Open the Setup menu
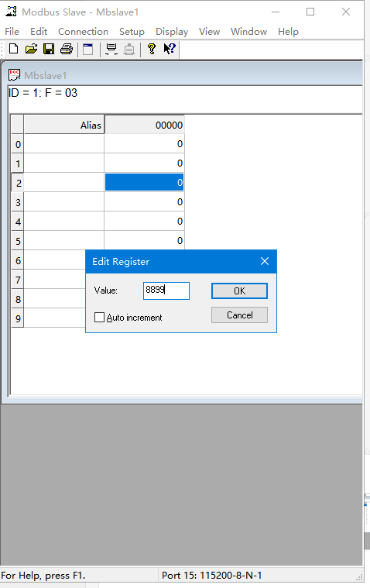Screen dimensions: 370x588 (x=132, y=32)
